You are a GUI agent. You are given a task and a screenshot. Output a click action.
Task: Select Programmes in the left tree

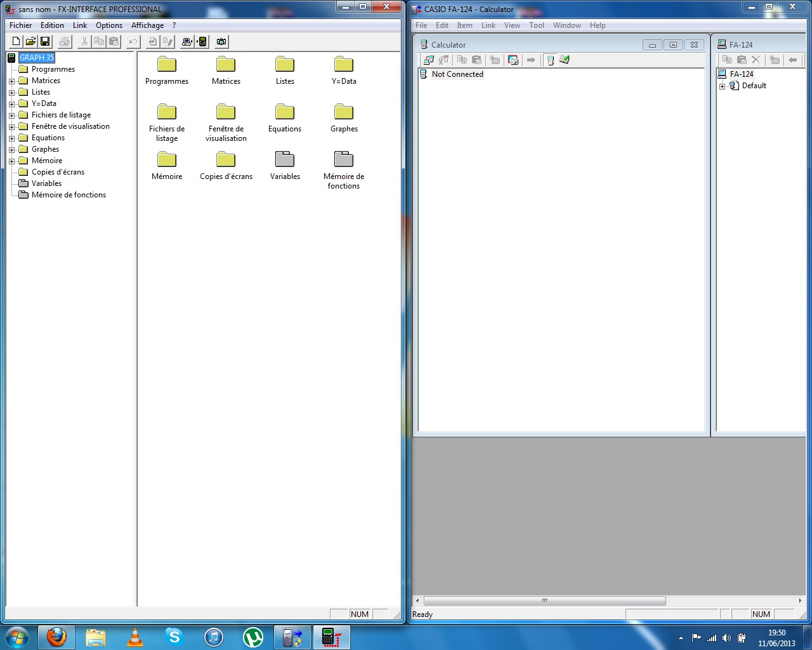click(x=53, y=69)
